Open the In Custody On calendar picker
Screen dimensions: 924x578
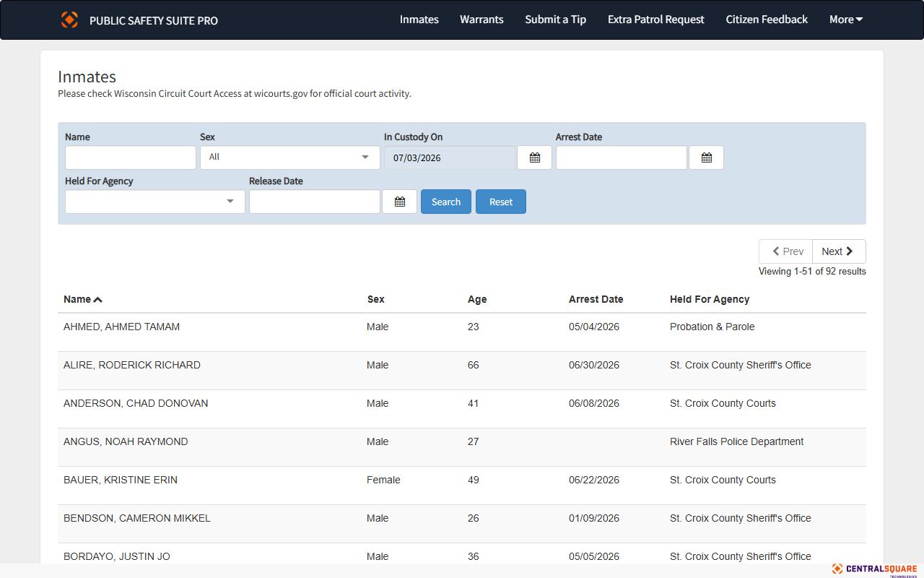tap(534, 158)
